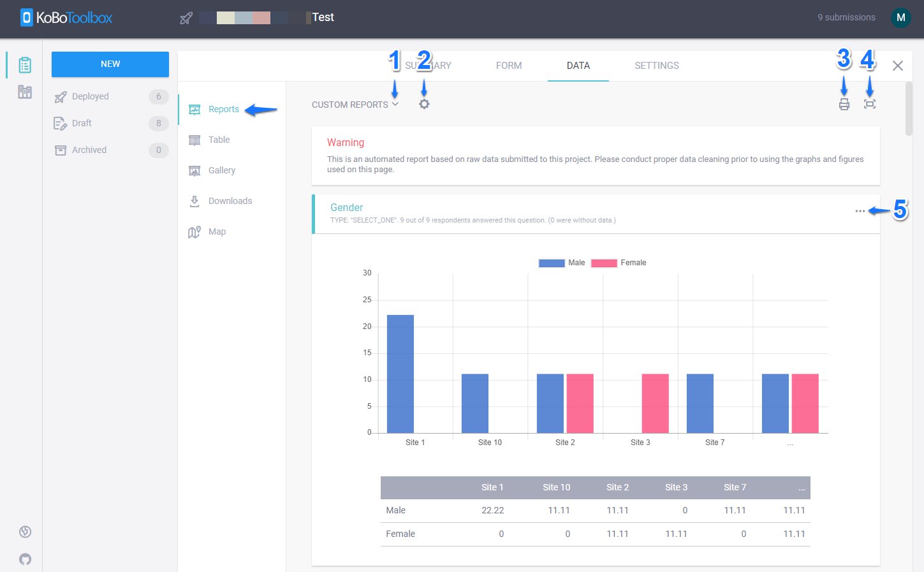
Task: Click the vertical scrollbar of the report
Action: (909, 108)
